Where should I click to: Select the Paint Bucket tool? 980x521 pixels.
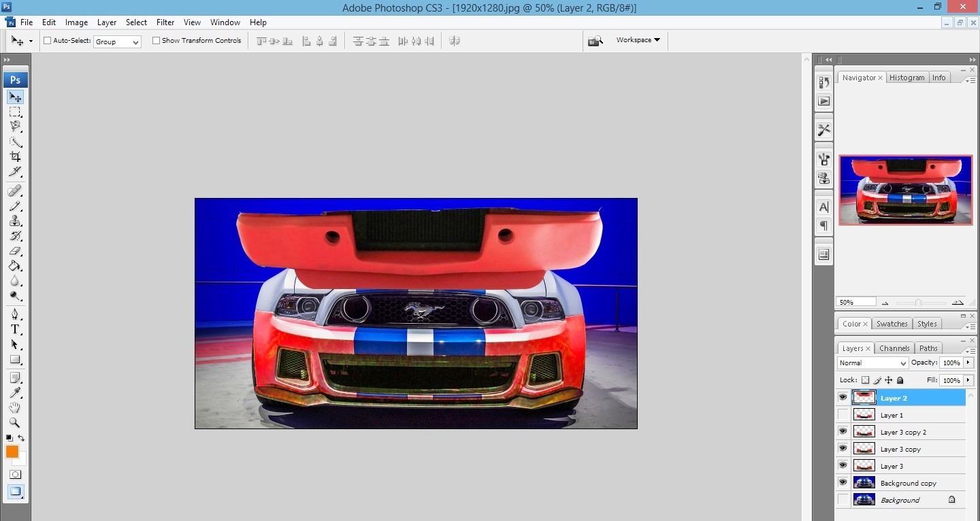click(x=15, y=266)
